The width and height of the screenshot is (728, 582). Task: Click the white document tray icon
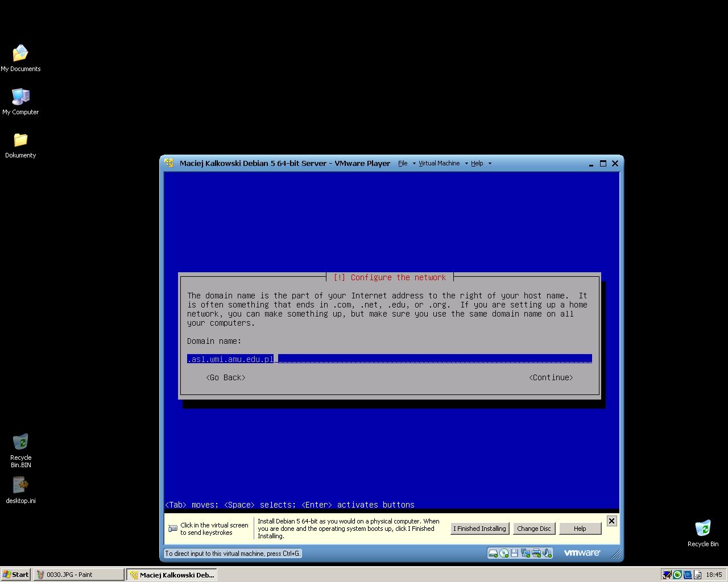click(x=697, y=575)
